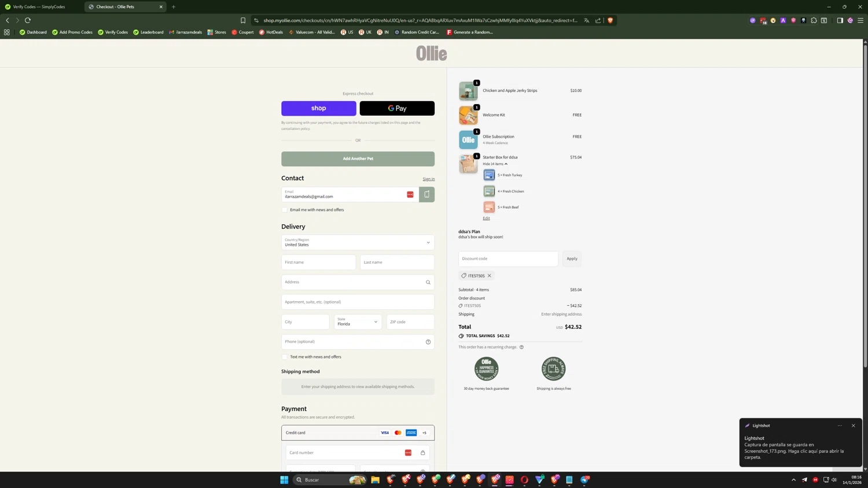This screenshot has height=488, width=868.
Task: Click Add Another Pet button
Action: coord(358,159)
